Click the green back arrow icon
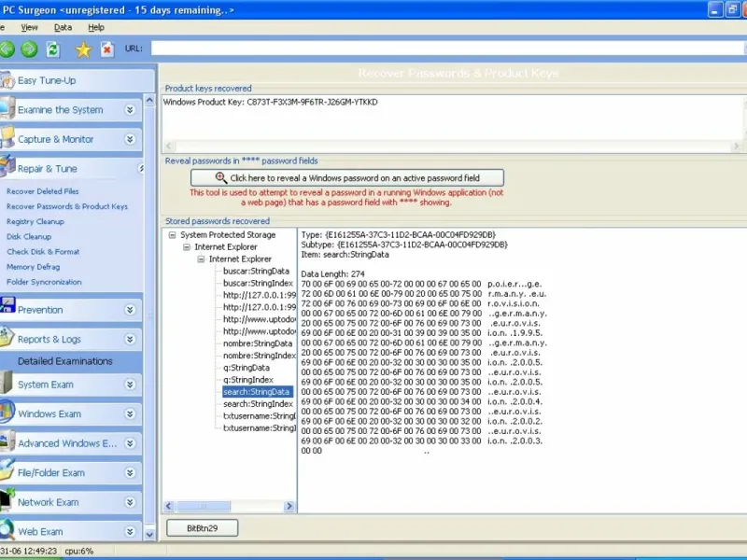Screen dimensions: 747x560 pyautogui.click(x=7, y=49)
